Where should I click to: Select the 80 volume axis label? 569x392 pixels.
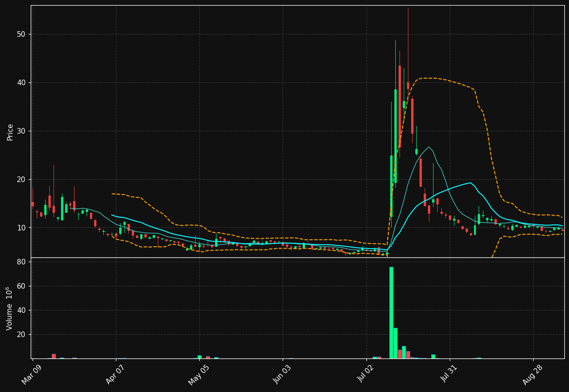21,262
